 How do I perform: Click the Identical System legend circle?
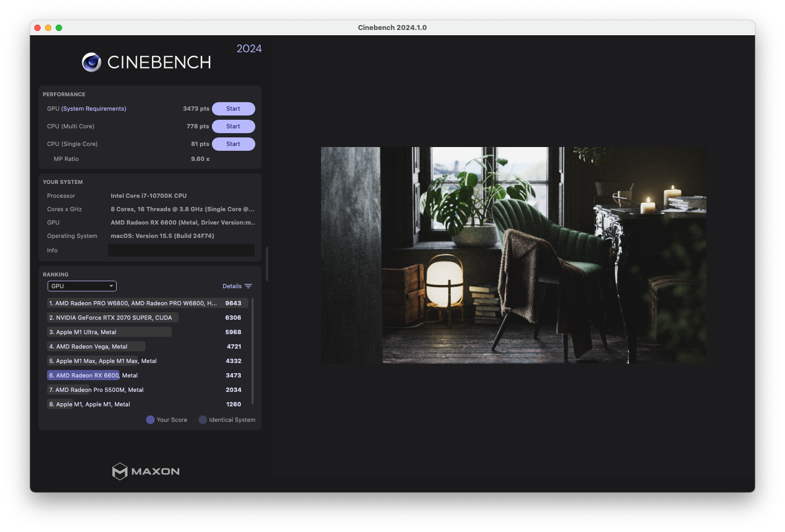203,420
